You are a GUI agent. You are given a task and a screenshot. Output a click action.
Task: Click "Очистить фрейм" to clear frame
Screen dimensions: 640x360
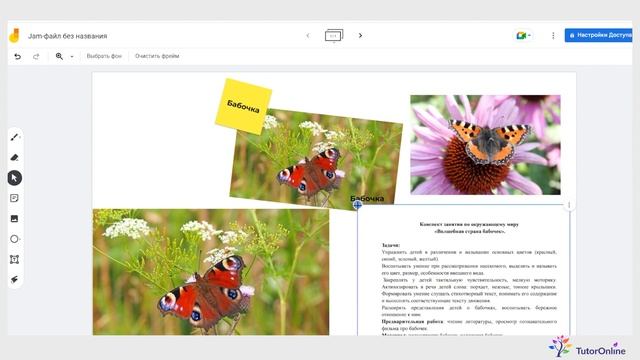coord(157,56)
